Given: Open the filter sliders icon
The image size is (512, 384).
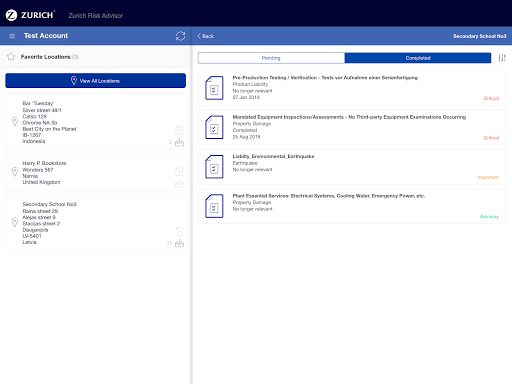Looking at the screenshot, I should (x=502, y=58).
